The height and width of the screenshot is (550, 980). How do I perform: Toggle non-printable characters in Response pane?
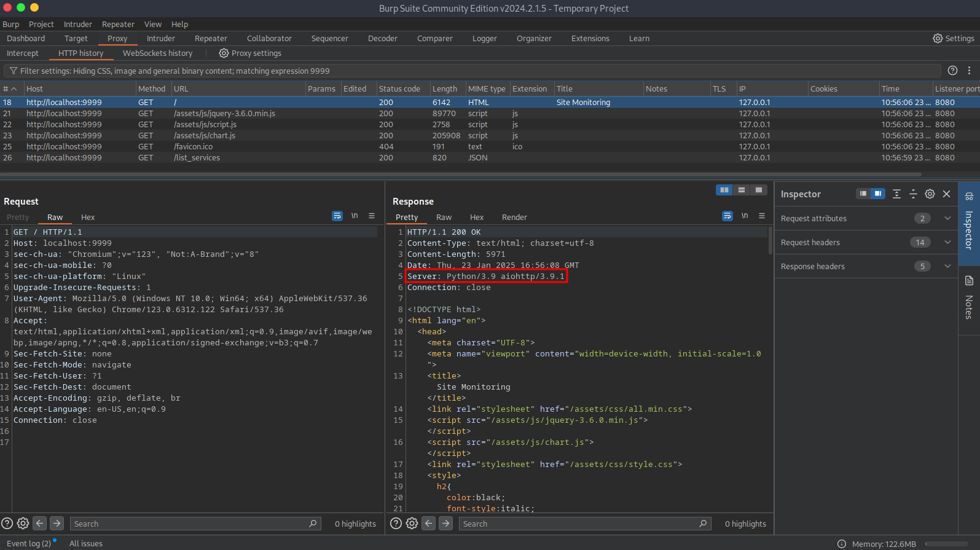745,216
